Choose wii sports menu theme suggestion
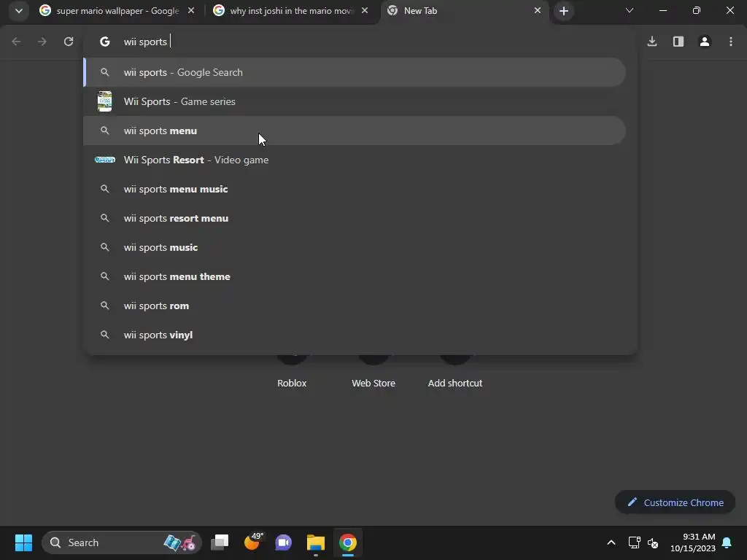Screen dimensions: 747x560 [355, 276]
